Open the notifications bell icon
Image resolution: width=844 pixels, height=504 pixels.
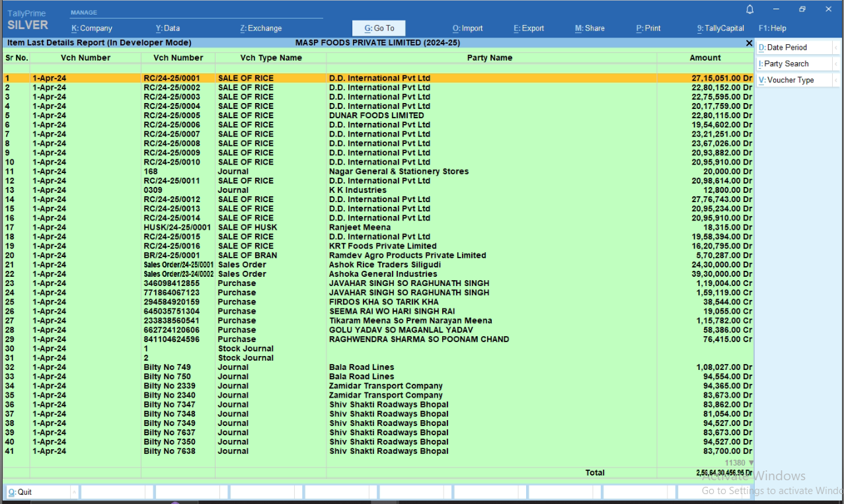(x=749, y=9)
